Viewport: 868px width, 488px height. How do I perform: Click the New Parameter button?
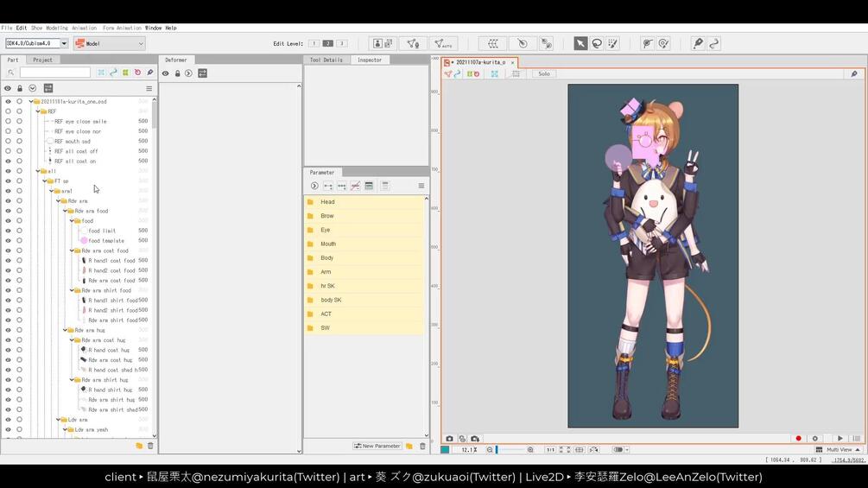[x=377, y=446]
